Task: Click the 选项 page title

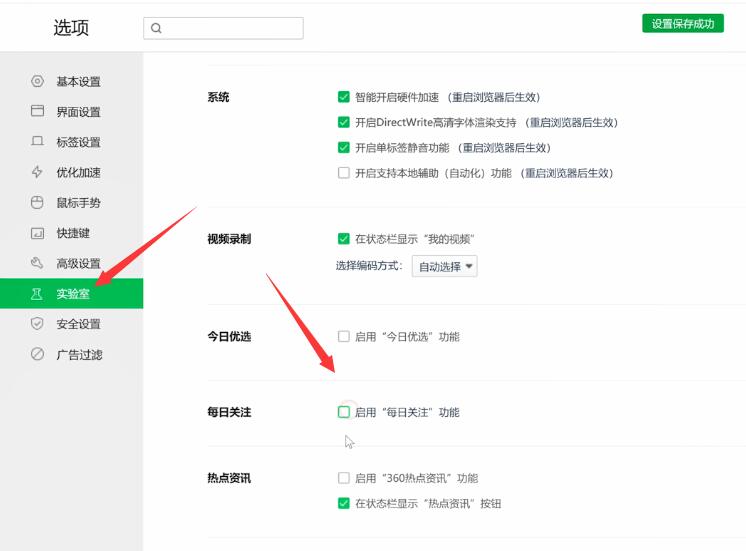Action: pyautogui.click(x=71, y=28)
